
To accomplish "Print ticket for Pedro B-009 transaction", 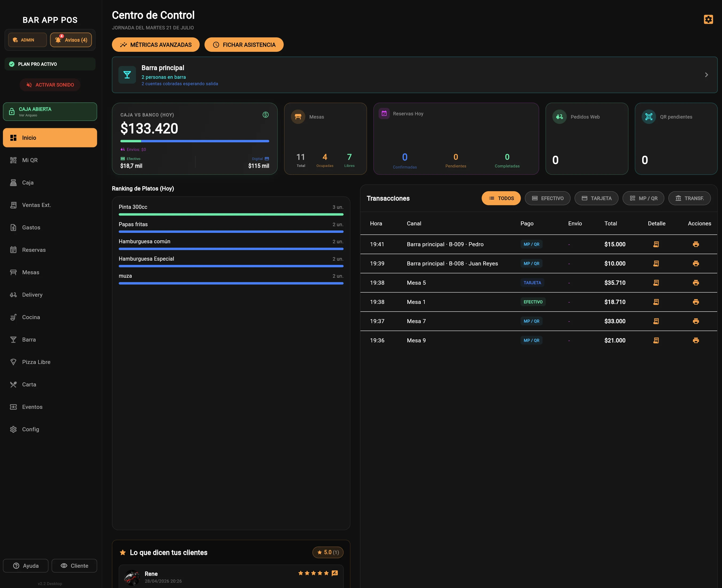I will (696, 244).
